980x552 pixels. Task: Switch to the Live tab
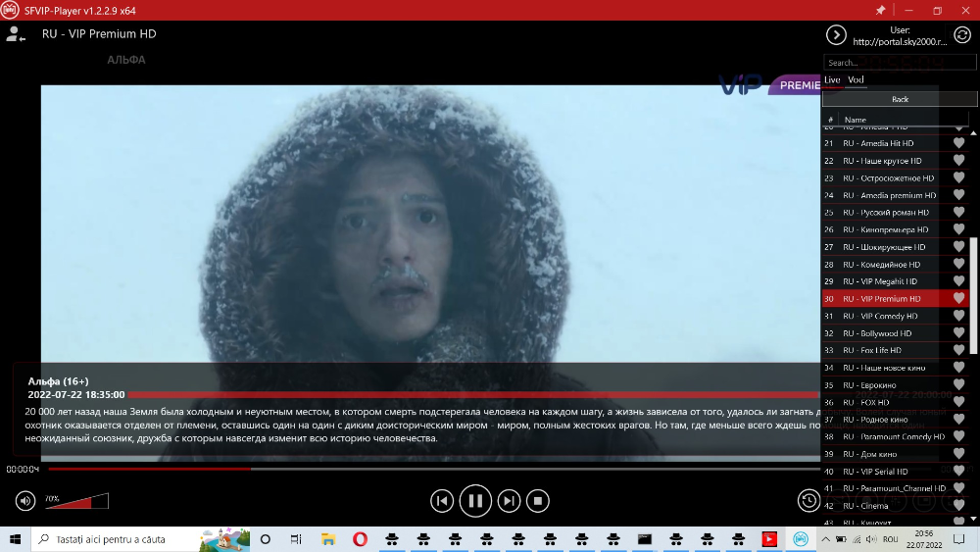coord(832,79)
